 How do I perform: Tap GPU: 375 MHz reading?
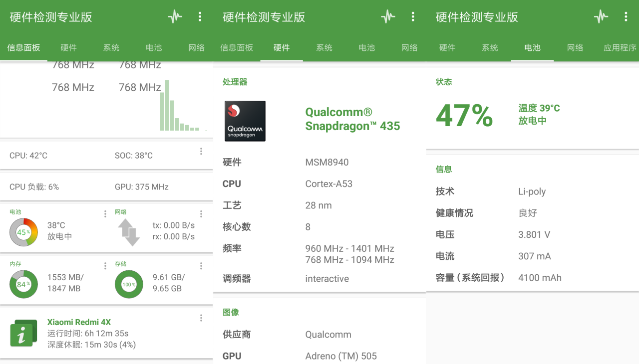coord(142,187)
